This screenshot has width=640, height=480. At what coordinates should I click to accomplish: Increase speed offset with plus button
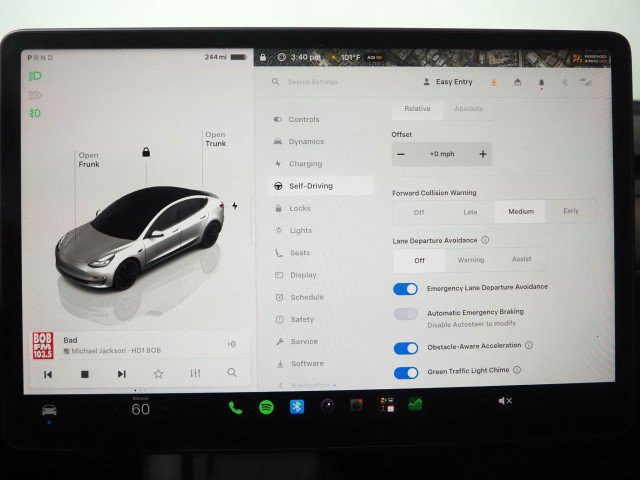click(x=483, y=154)
